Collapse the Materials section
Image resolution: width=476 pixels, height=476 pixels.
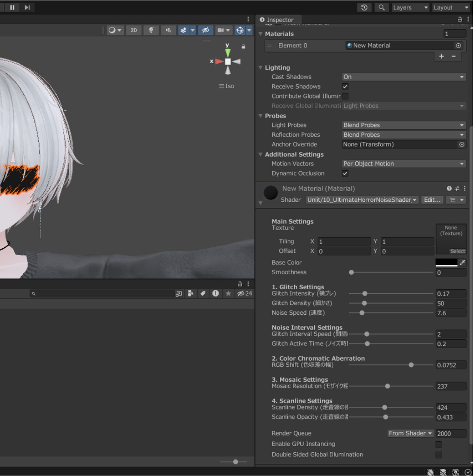pos(260,33)
